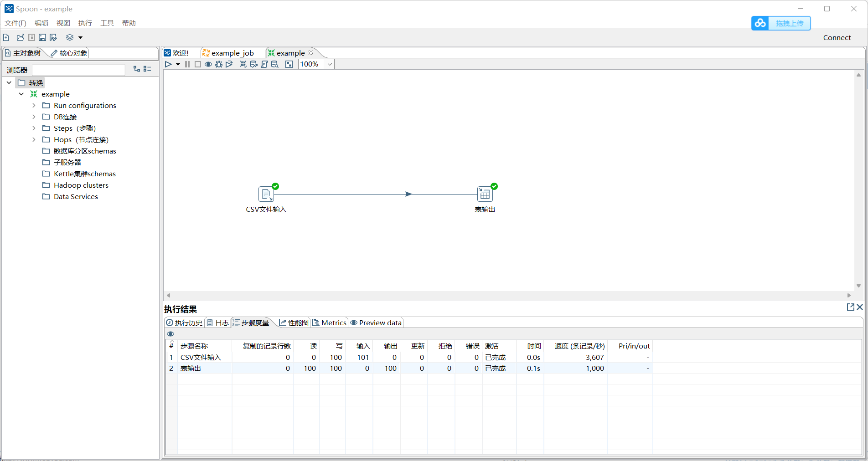
Task: Switch to 日志 results tab
Action: [x=218, y=323]
